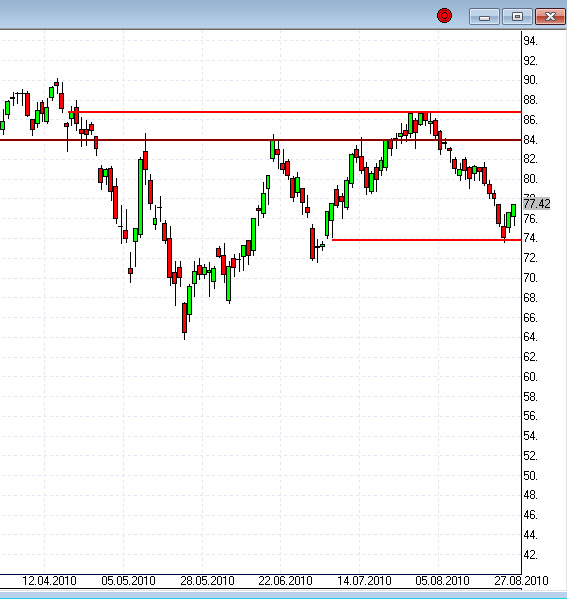The image size is (567, 599).
Task: Click the date label 12.04.2010
Action: (x=49, y=581)
